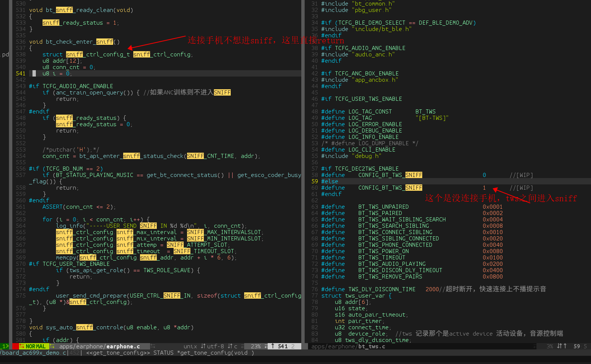Image resolution: width=591 pixels, height=364 pixels.
Task: Click the #else directive on line 59
Action: 330,181
